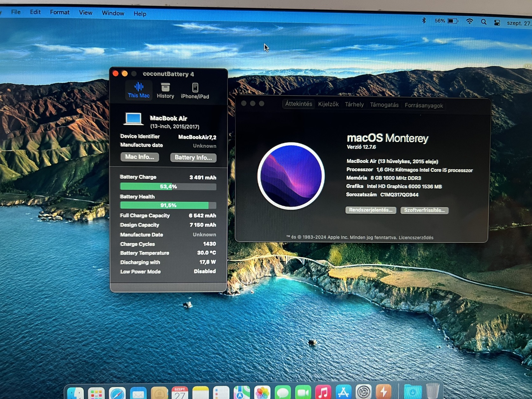Open the Edit menu

click(x=35, y=12)
